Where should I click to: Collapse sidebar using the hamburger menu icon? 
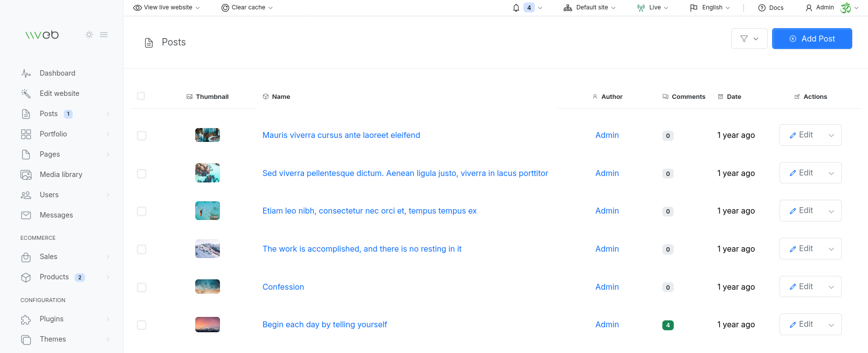point(104,35)
